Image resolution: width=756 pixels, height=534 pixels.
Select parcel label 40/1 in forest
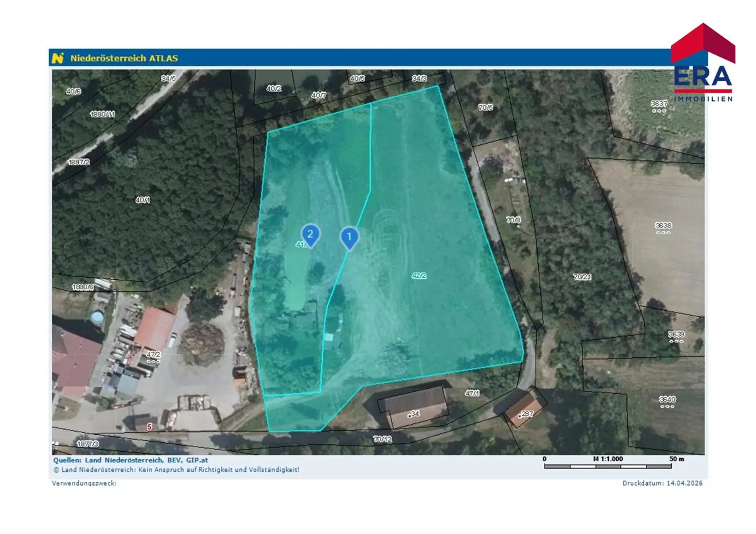(143, 200)
